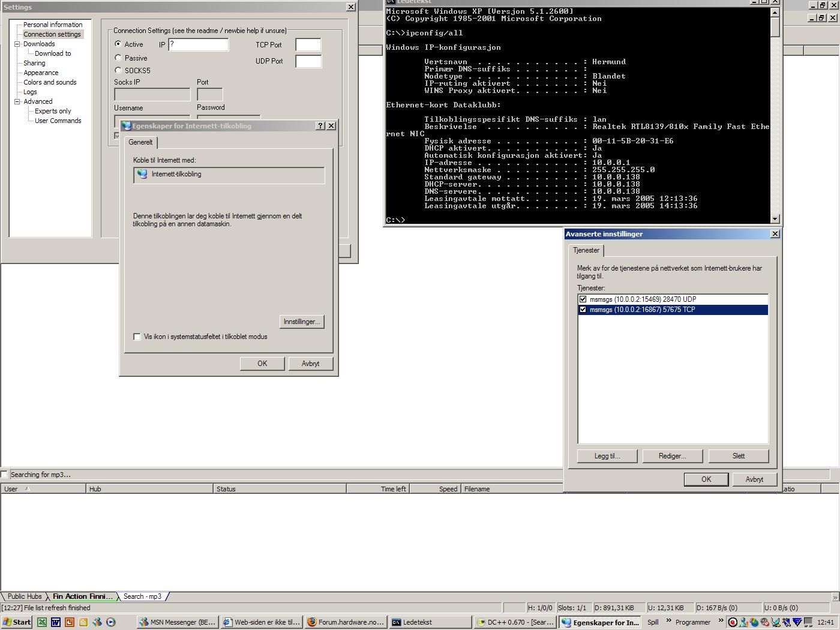Click OK in Avanserte innstillinger
840x630 pixels.
[x=706, y=479]
